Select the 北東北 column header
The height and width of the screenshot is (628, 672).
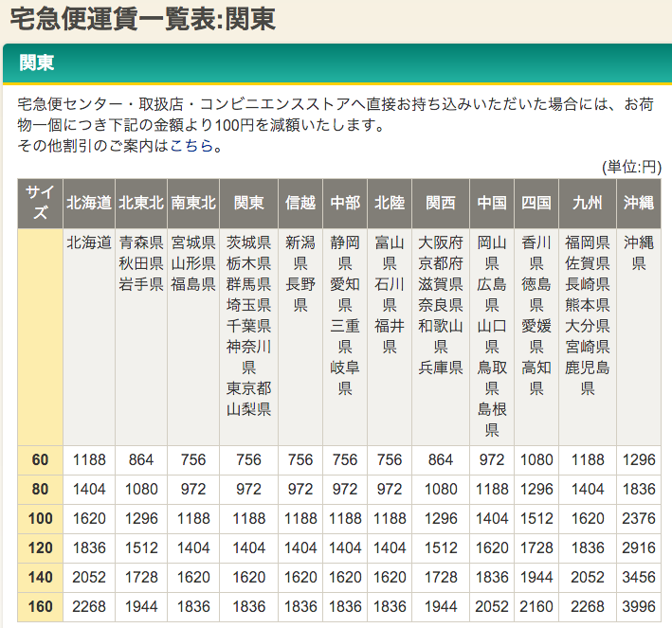pyautogui.click(x=141, y=203)
